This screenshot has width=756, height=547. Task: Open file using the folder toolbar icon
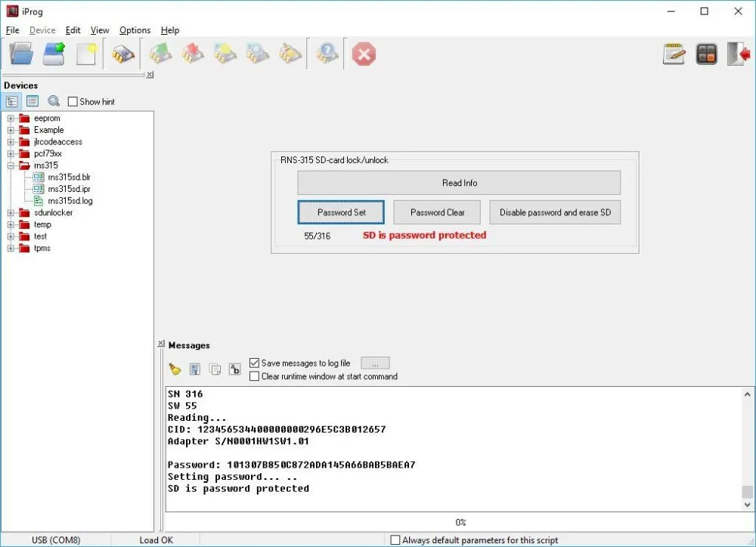[x=21, y=54]
